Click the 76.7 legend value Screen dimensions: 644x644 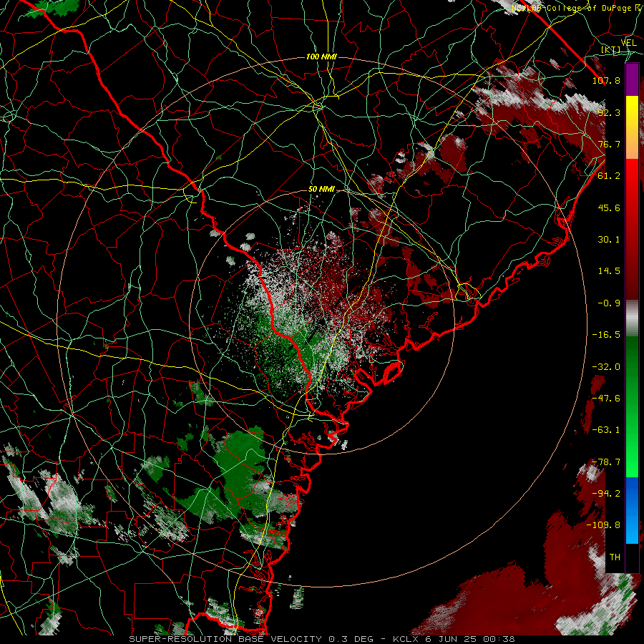point(609,144)
